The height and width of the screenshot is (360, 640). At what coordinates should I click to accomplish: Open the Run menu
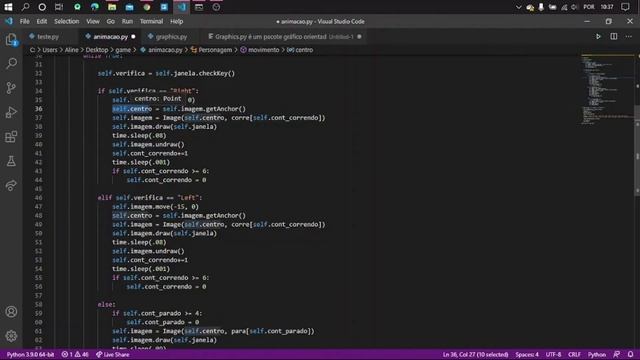[127, 21]
